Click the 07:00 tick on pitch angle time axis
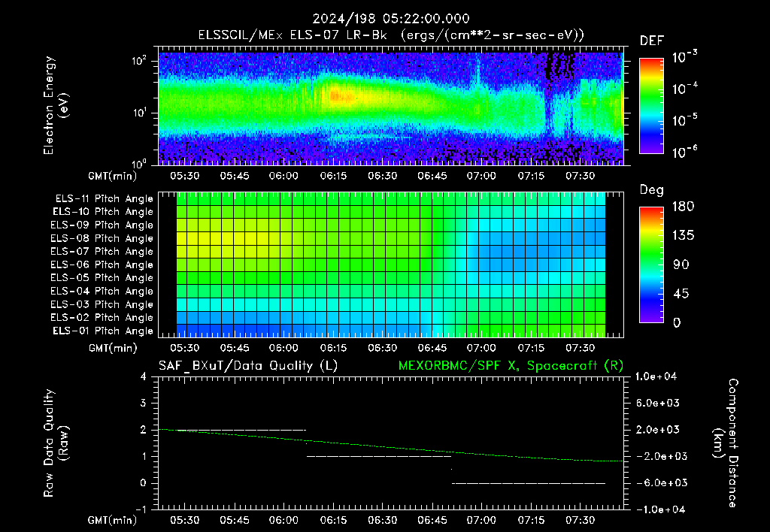 481,348
